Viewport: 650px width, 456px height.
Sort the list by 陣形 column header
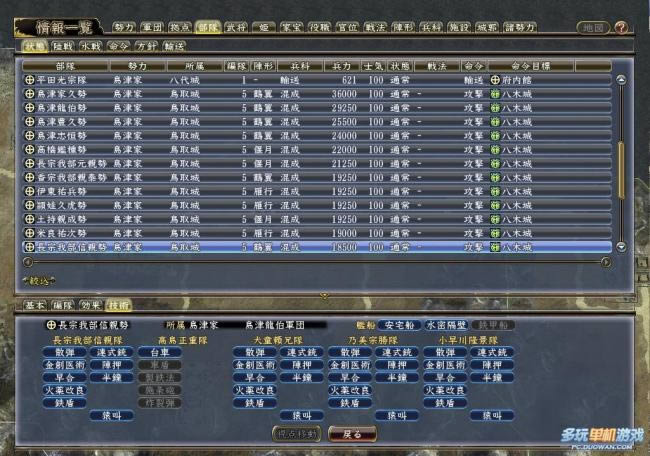264,66
